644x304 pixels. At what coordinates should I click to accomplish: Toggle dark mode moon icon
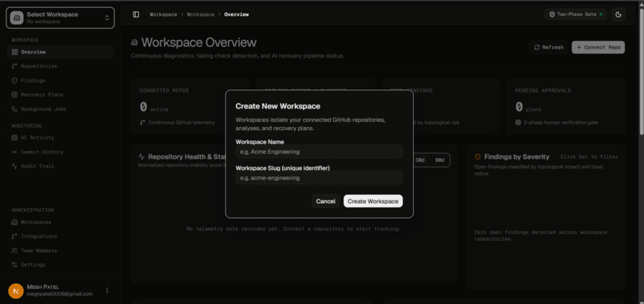(618, 14)
